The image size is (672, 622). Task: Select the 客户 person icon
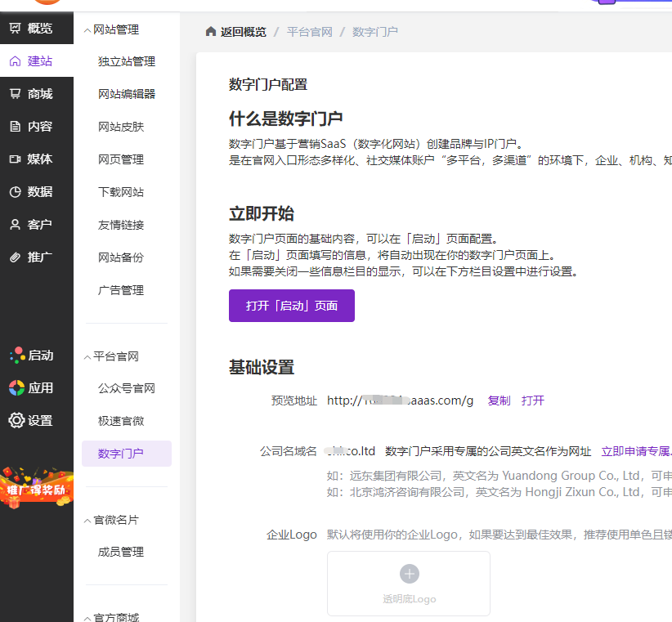(x=16, y=225)
